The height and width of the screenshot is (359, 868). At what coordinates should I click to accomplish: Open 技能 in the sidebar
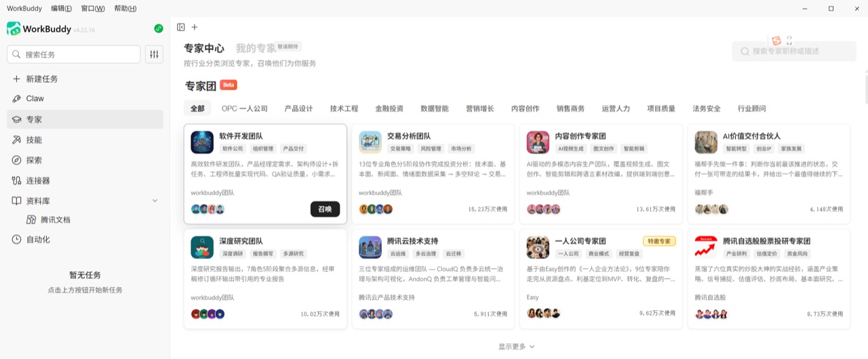[x=85, y=140]
